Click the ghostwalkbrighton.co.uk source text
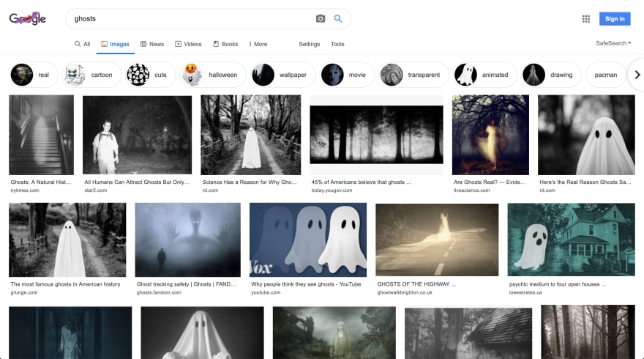The image size is (644, 359). [405, 292]
